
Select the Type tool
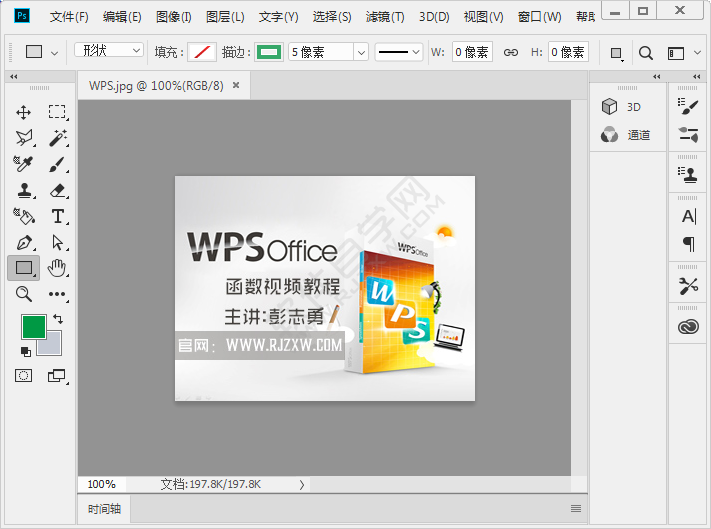pos(58,217)
